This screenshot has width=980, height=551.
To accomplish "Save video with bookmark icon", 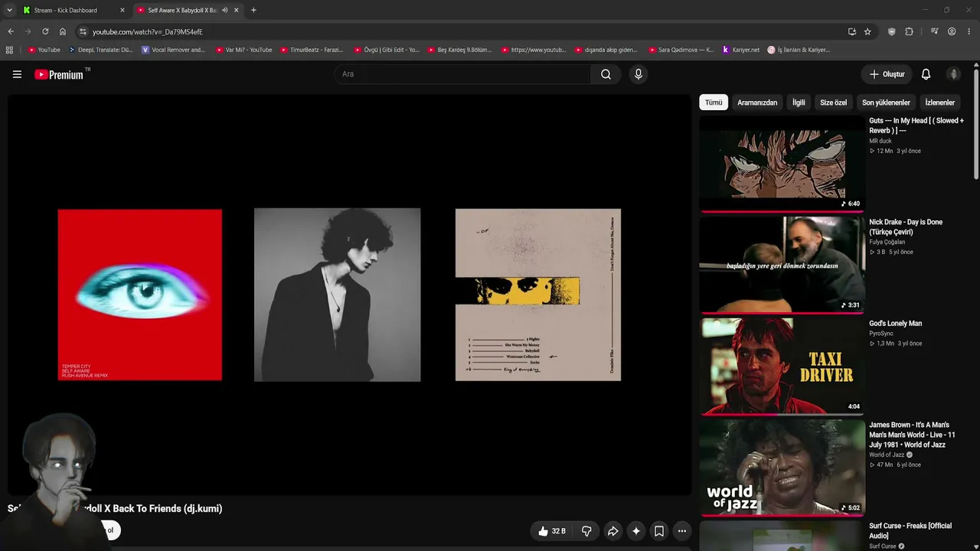I will point(658,531).
